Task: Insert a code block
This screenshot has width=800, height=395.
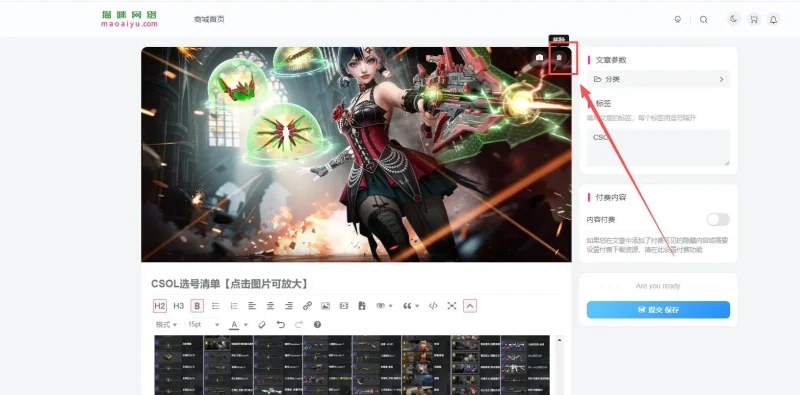Action: click(x=433, y=306)
